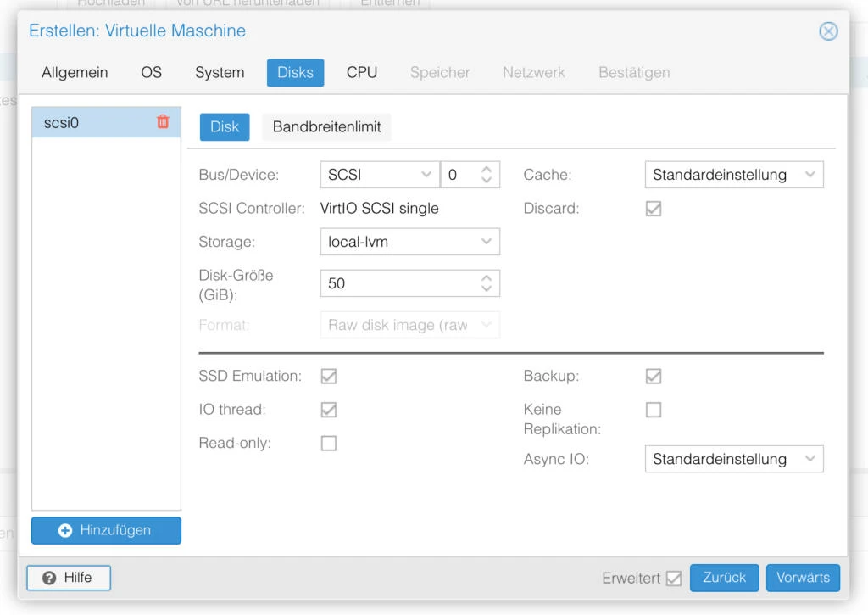Image resolution: width=868 pixels, height=615 pixels.
Task: Delete the scsi0 disk via trash icon
Action: click(x=163, y=122)
